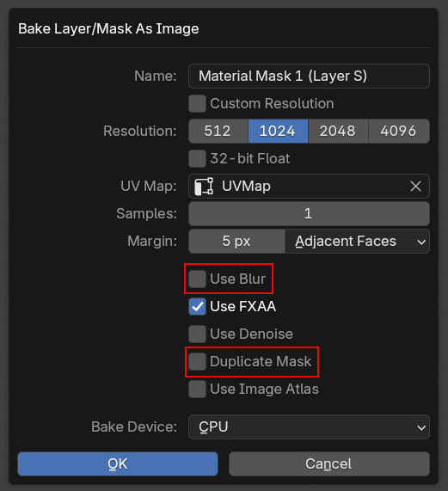
Task: Open the Bake Device CPU dropdown
Action: pyautogui.click(x=309, y=427)
